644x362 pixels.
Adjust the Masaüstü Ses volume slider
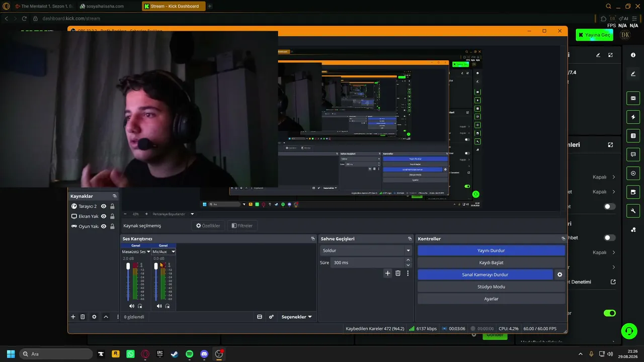[128, 265]
